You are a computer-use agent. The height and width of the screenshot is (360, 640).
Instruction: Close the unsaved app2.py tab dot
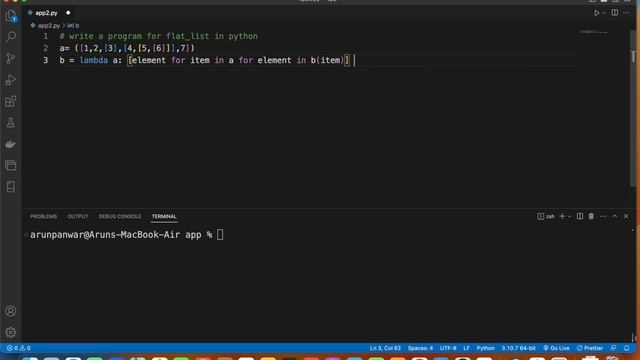click(x=68, y=13)
